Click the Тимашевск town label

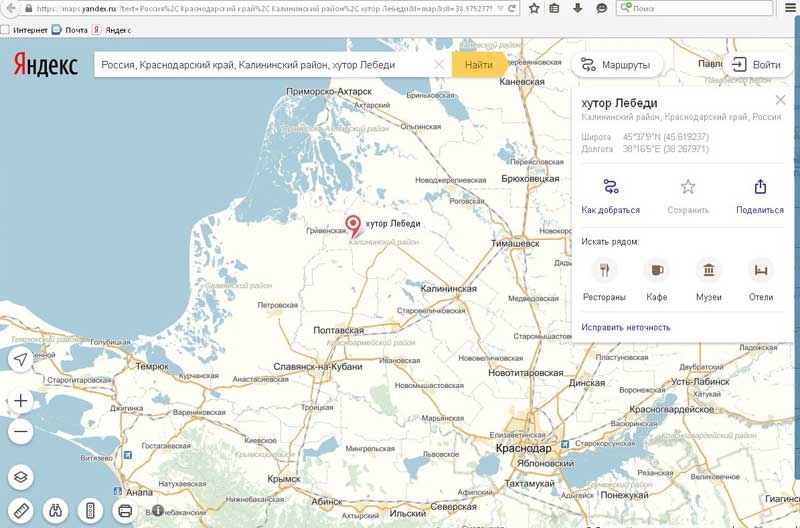pyautogui.click(x=515, y=244)
